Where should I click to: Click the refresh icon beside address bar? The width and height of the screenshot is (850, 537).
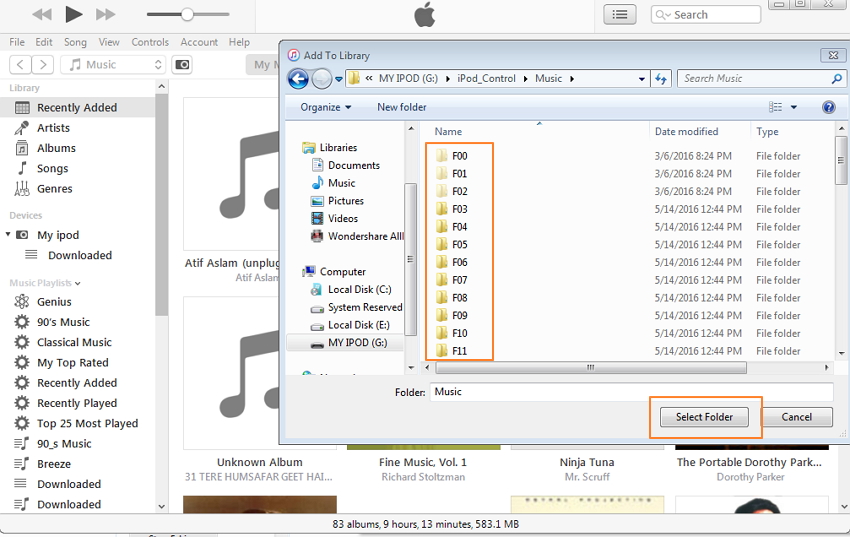660,79
